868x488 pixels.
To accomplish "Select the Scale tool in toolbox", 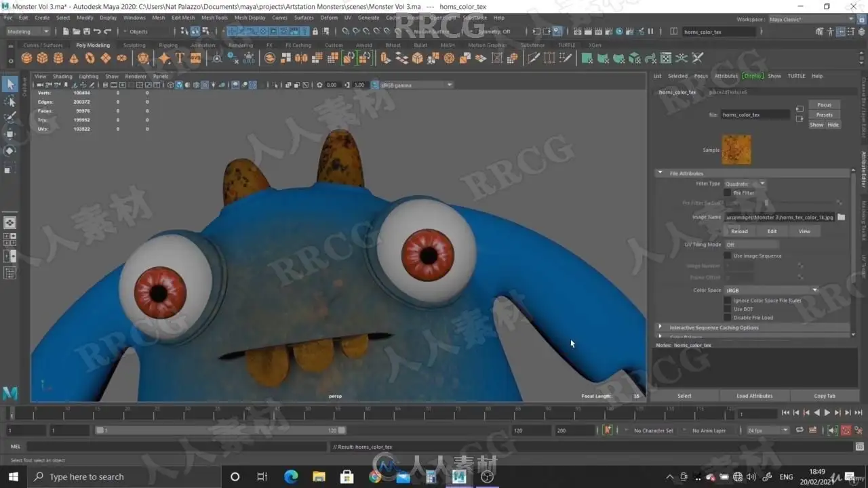I will point(8,169).
